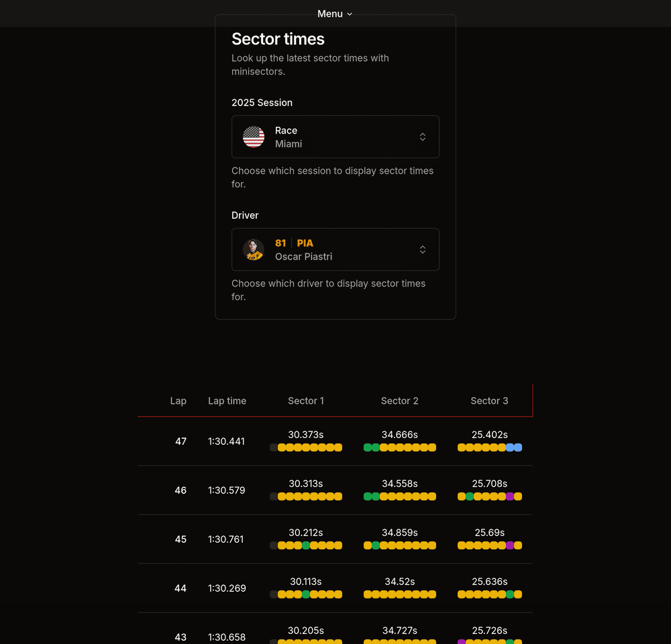671x644 pixels.
Task: Open the Race Miami session dropdown
Action: (335, 137)
